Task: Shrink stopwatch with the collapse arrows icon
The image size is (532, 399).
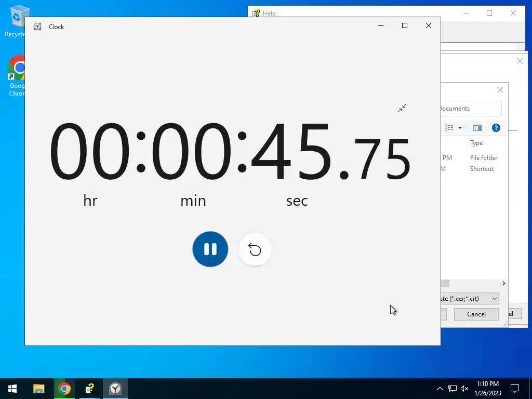Action: coord(402,108)
